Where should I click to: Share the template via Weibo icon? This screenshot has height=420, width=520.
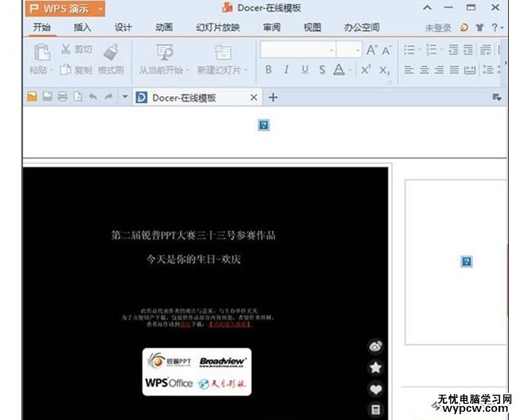[376, 347]
